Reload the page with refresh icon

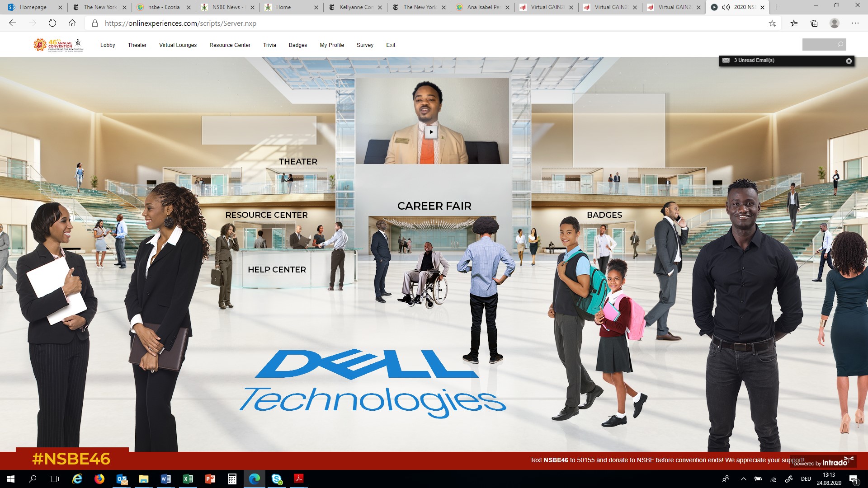(x=52, y=23)
